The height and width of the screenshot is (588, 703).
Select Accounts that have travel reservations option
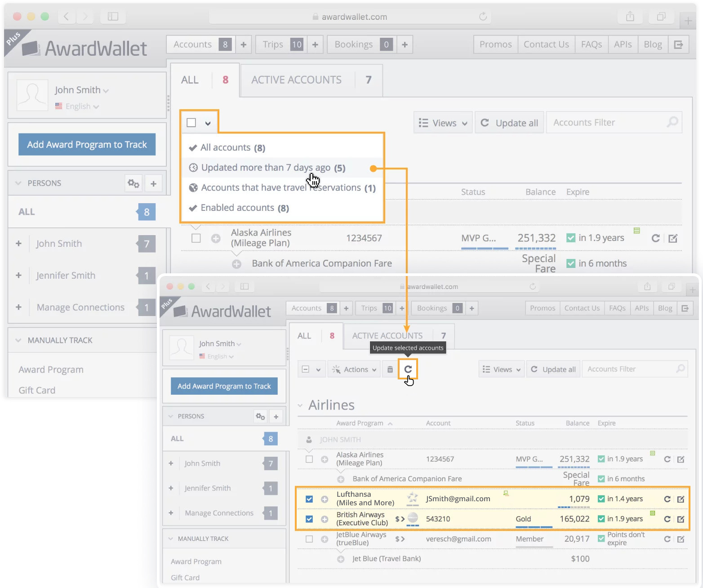[282, 188]
